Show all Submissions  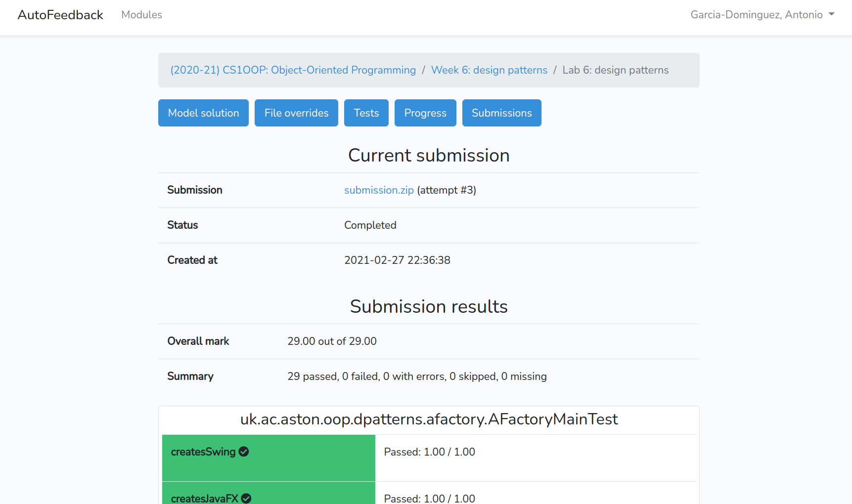tap(501, 113)
